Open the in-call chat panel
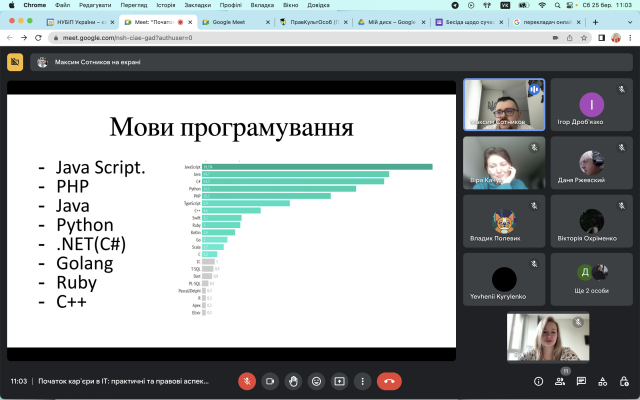Screen dimensions: 640x400 [x=581, y=381]
